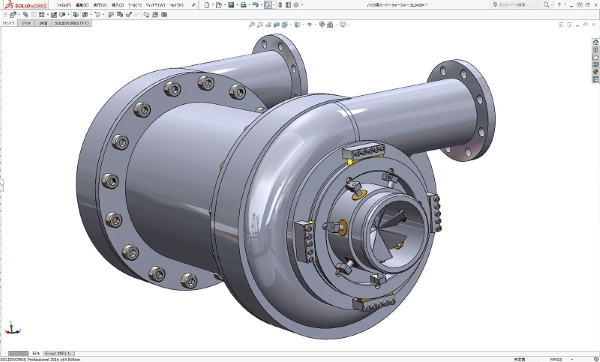Click the Save floppy-disk icon
The width and height of the screenshot is (600, 362).
click(231, 5)
